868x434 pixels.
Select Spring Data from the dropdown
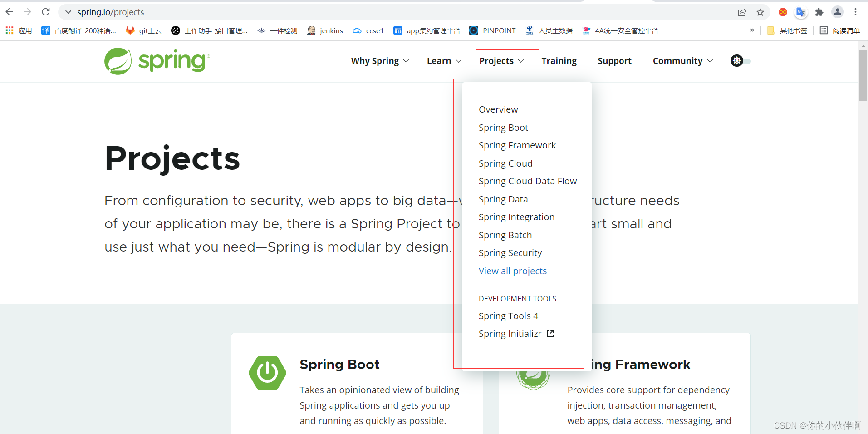point(503,199)
